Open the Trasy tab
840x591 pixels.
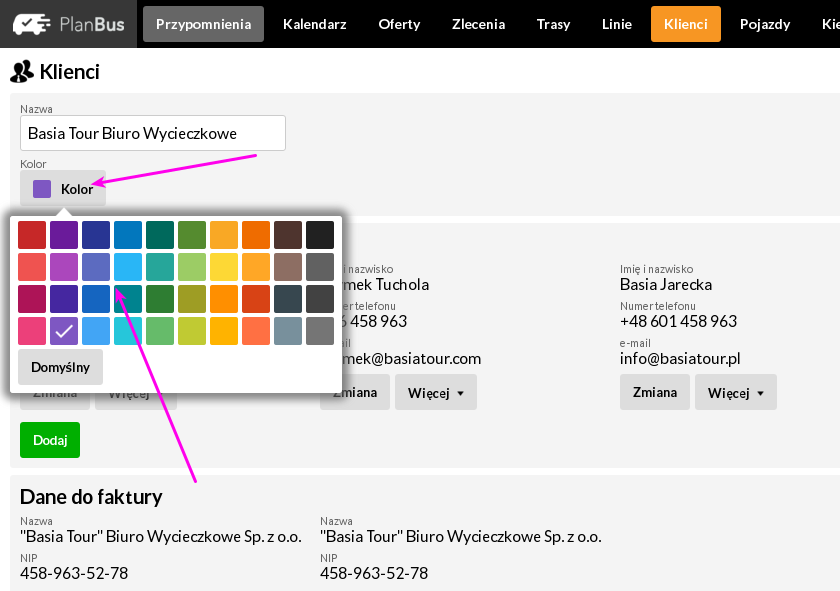click(553, 24)
